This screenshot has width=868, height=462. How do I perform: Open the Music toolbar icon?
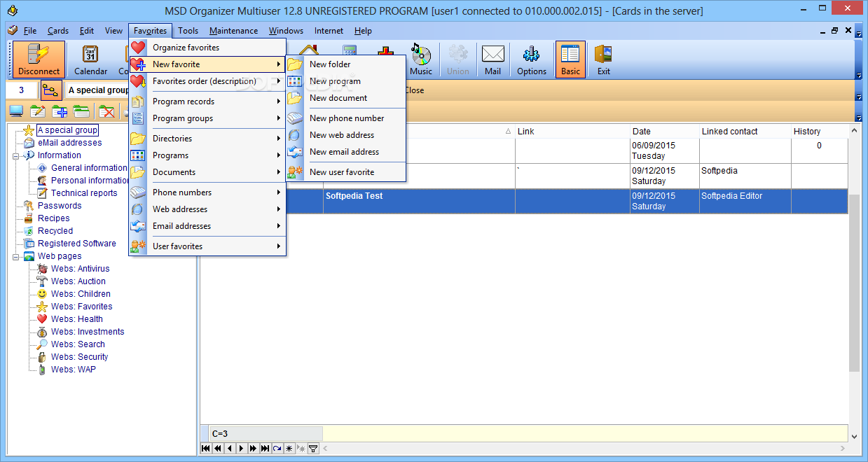tap(421, 59)
